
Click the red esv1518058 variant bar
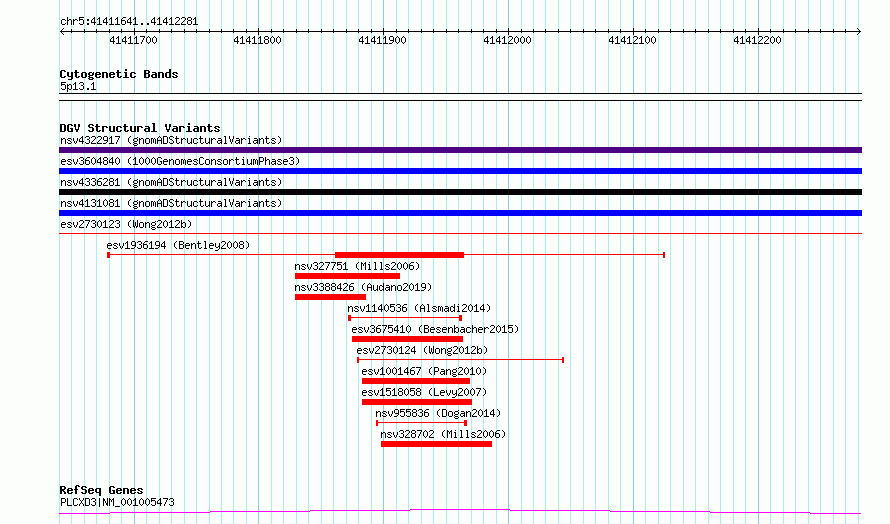coord(417,402)
